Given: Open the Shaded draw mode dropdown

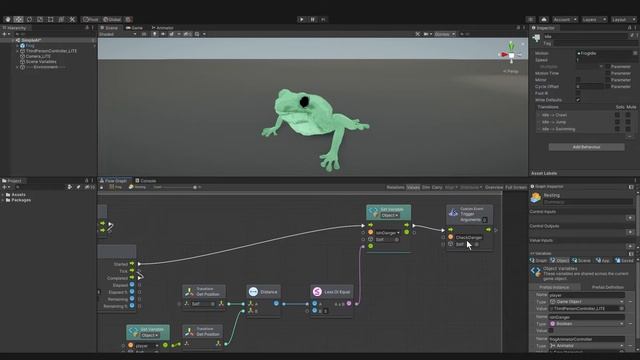Looking at the screenshot, I should click(118, 34).
